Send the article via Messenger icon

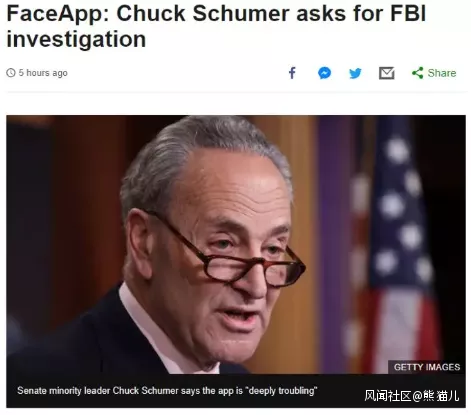click(x=324, y=73)
